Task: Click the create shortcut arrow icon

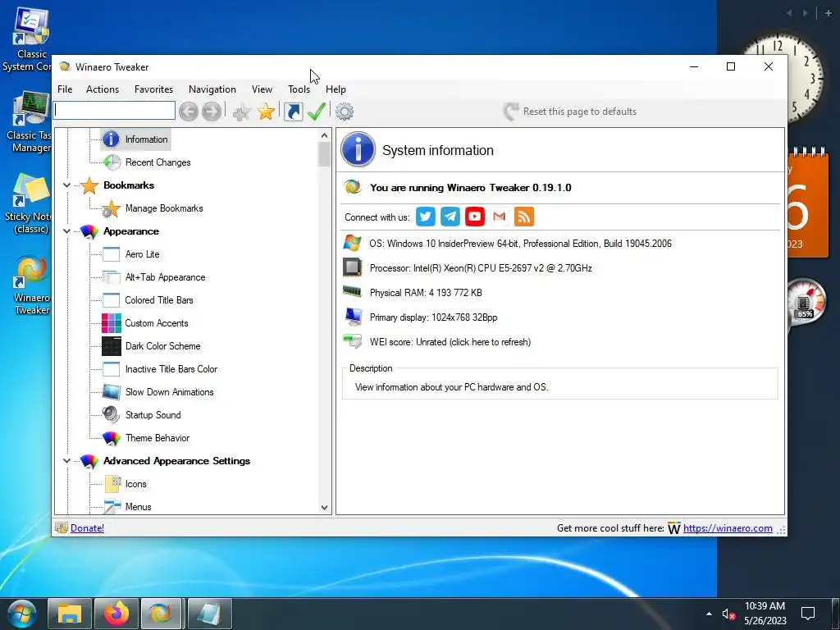Action: pyautogui.click(x=293, y=112)
